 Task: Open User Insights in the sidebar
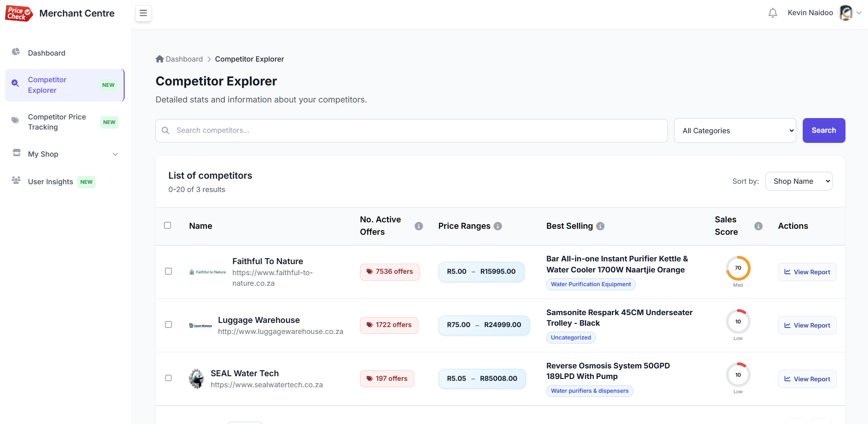coord(65,181)
